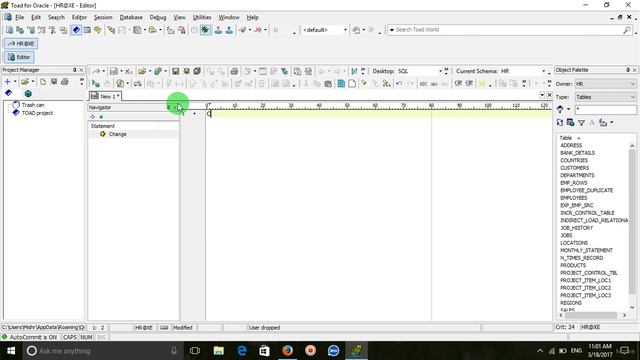Select the New 1 editor tab

105,96
